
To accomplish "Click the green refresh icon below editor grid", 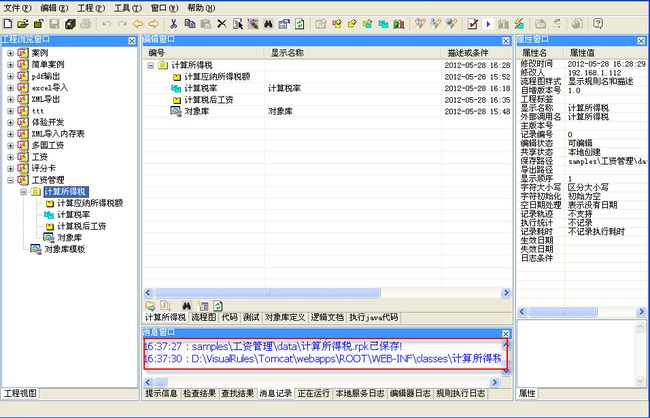I will pyautogui.click(x=218, y=306).
